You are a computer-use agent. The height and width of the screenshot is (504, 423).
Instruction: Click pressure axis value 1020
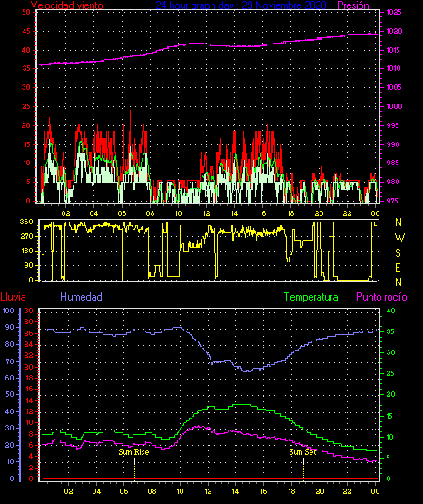(394, 32)
